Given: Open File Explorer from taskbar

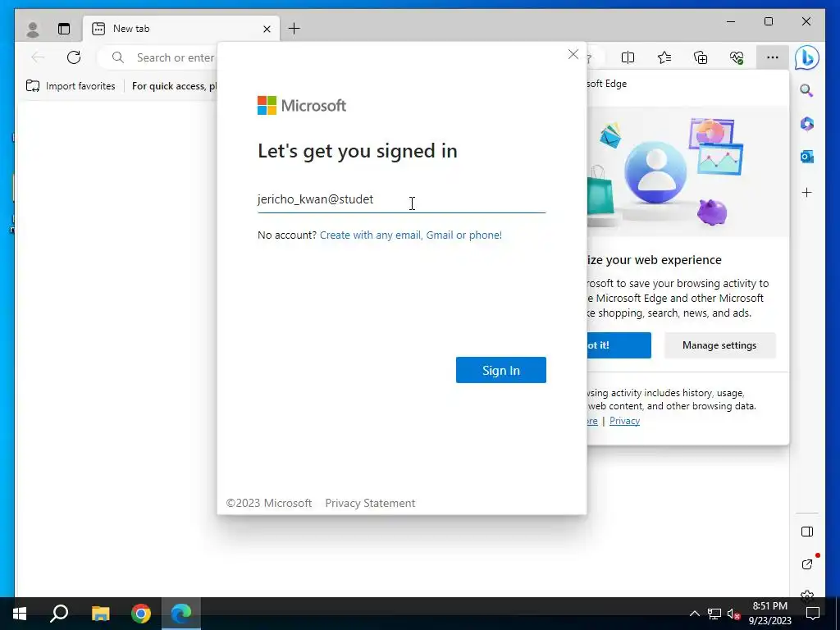Looking at the screenshot, I should 100,614.
